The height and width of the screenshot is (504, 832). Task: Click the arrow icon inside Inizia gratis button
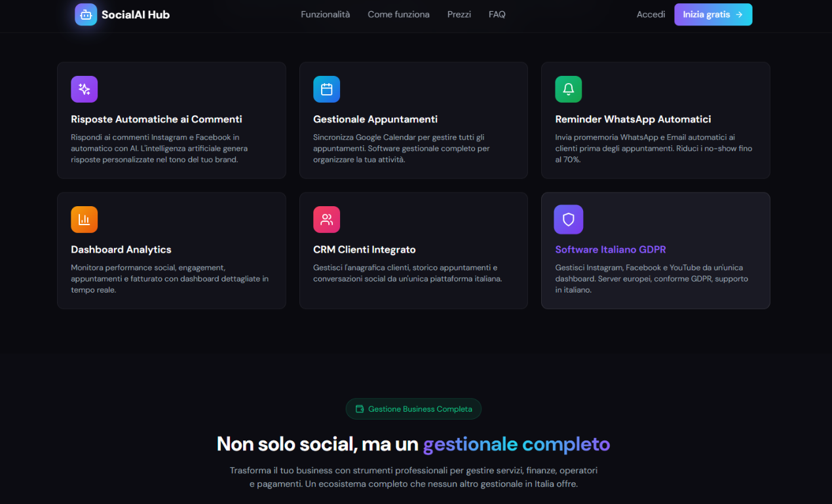point(740,14)
